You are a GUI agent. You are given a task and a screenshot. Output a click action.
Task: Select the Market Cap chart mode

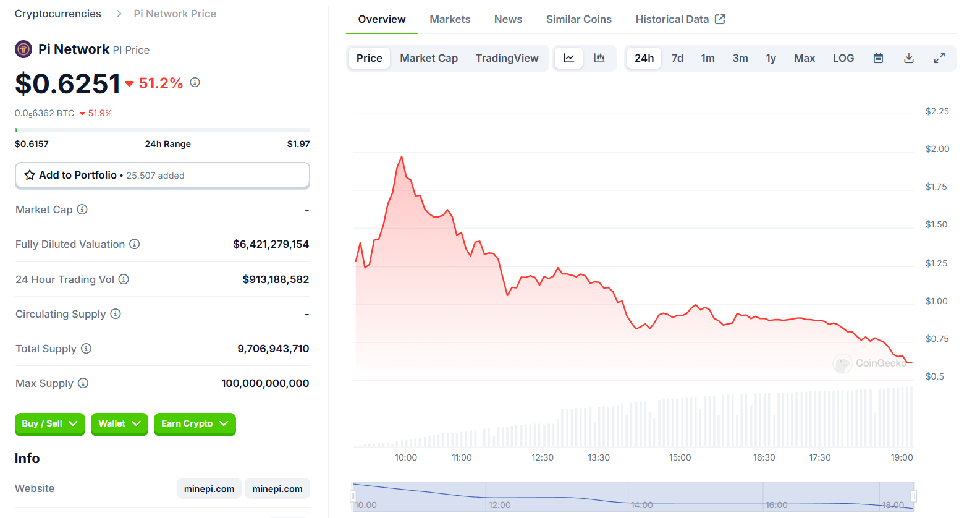click(x=429, y=58)
